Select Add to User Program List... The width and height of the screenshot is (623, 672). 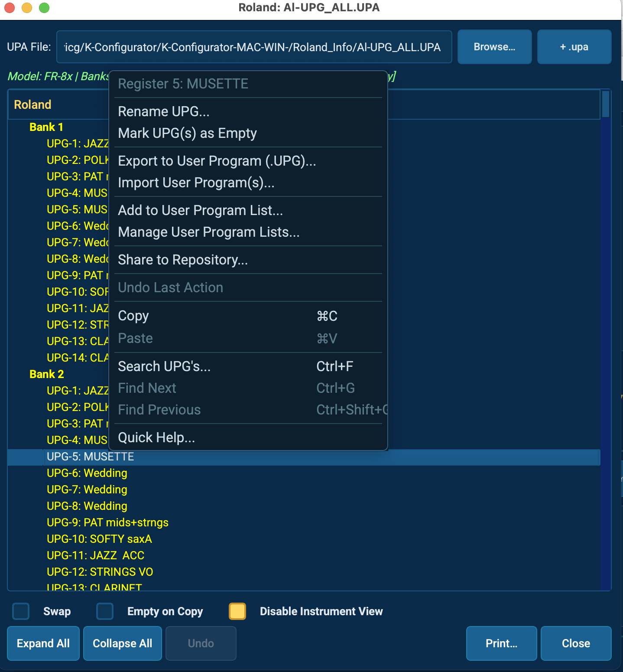(200, 210)
